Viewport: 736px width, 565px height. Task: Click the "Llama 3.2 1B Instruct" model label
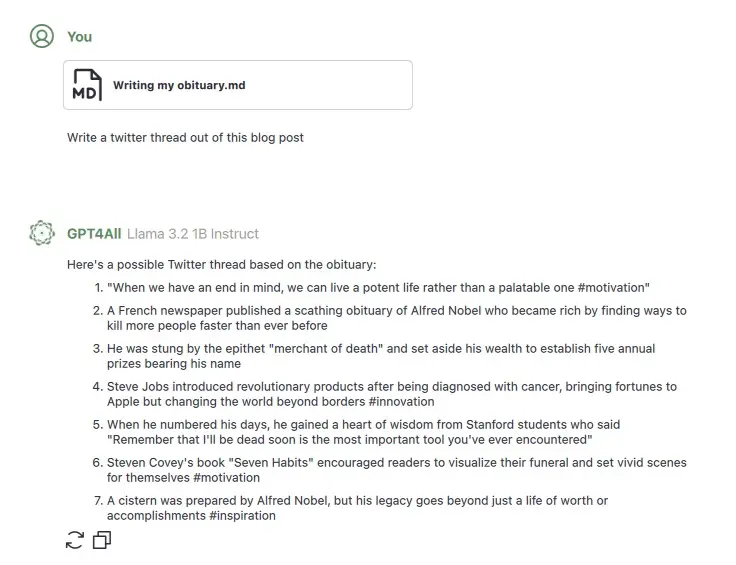tap(193, 234)
